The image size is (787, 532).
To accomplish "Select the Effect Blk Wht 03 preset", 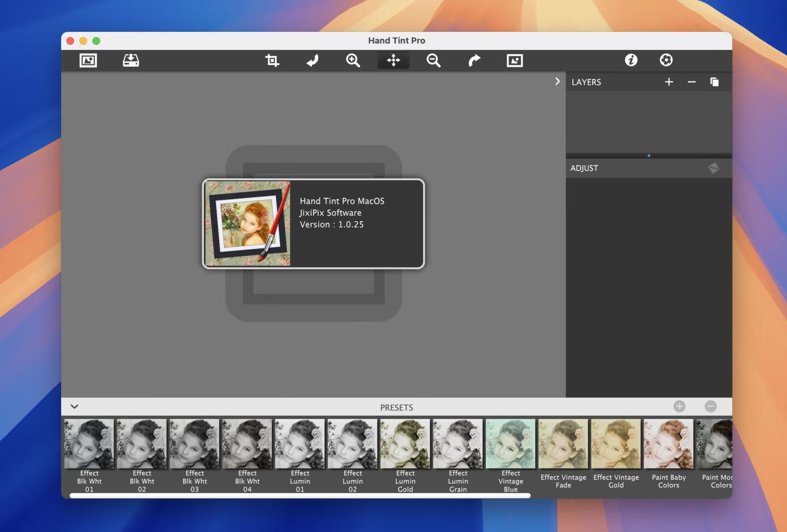I will pos(195,456).
